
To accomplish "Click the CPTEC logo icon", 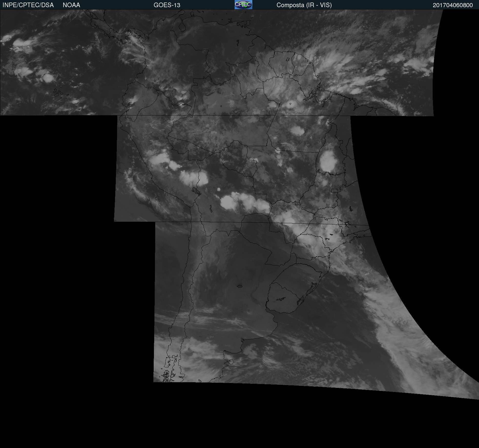I will pos(243,5).
